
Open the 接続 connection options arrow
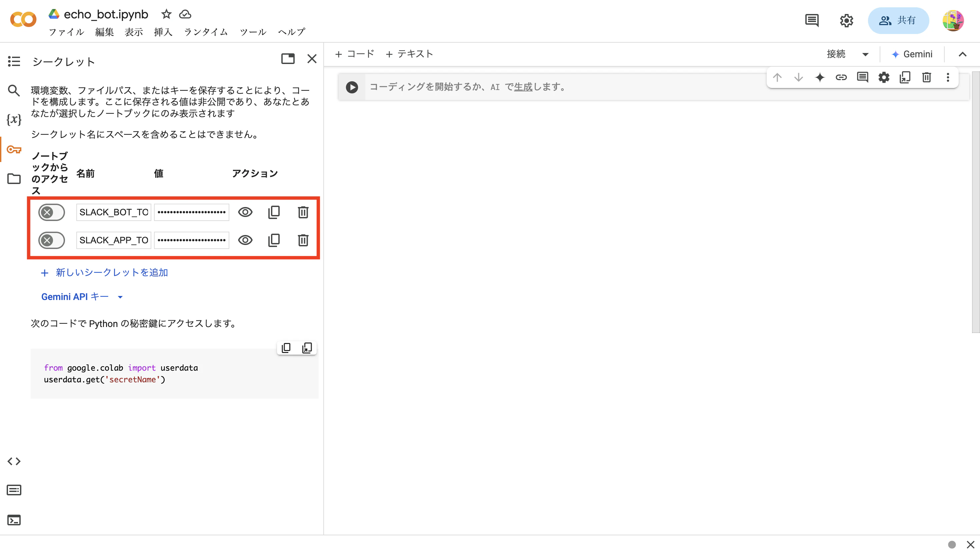tap(865, 54)
